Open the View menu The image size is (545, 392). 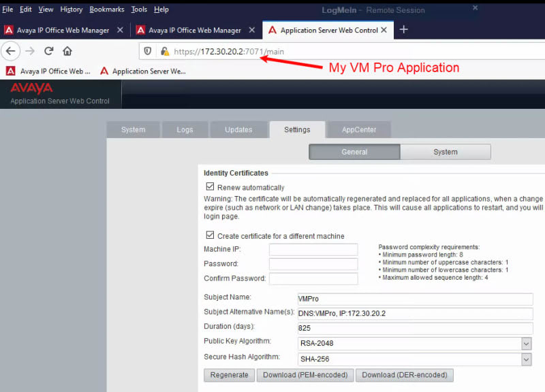click(x=46, y=10)
